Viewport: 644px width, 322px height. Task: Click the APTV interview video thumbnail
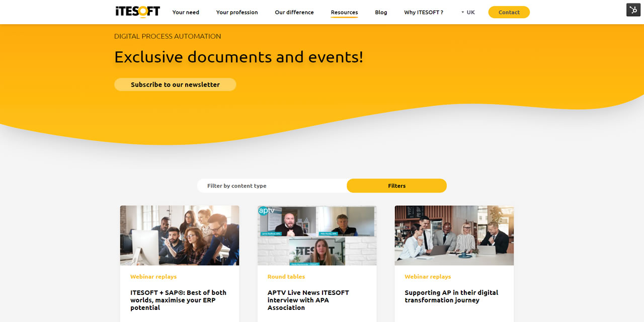[x=316, y=235]
